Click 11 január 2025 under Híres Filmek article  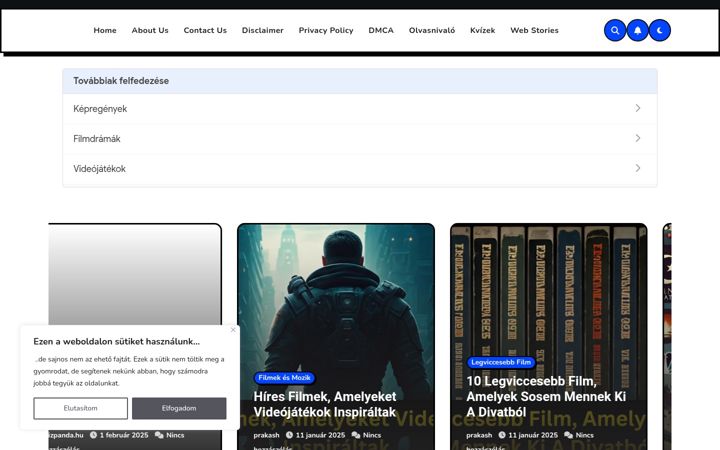pyautogui.click(x=321, y=435)
